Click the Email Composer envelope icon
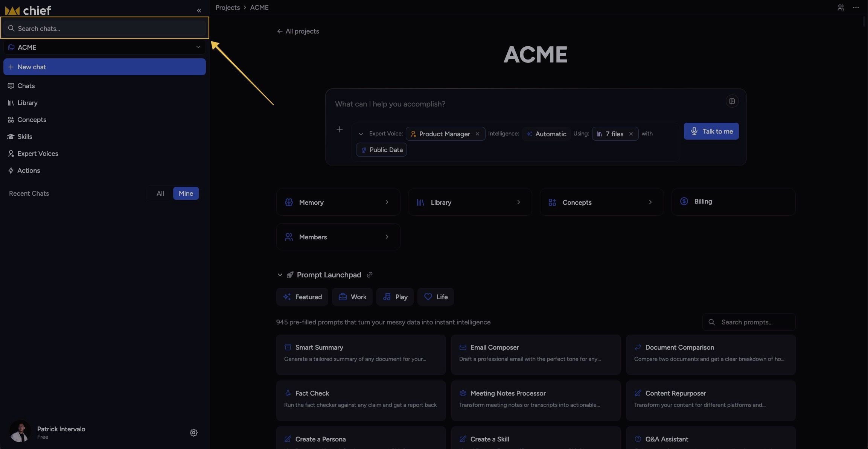 click(x=463, y=347)
